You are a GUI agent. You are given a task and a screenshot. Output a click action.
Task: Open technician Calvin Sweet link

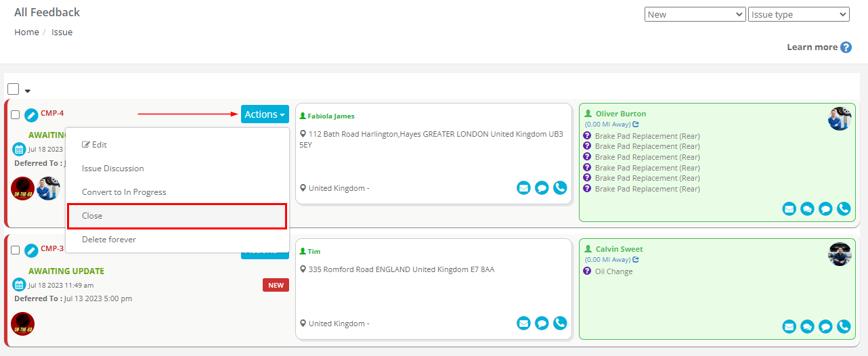tap(620, 249)
